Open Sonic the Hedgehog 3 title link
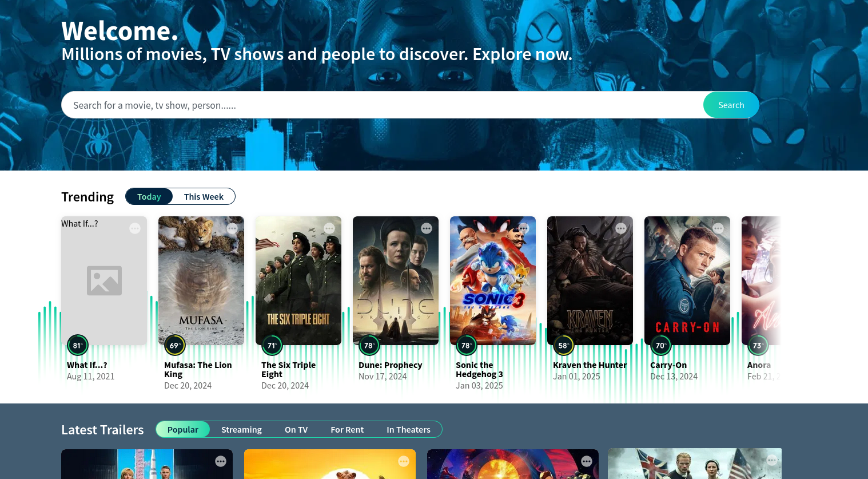The image size is (868, 479). pyautogui.click(x=479, y=370)
